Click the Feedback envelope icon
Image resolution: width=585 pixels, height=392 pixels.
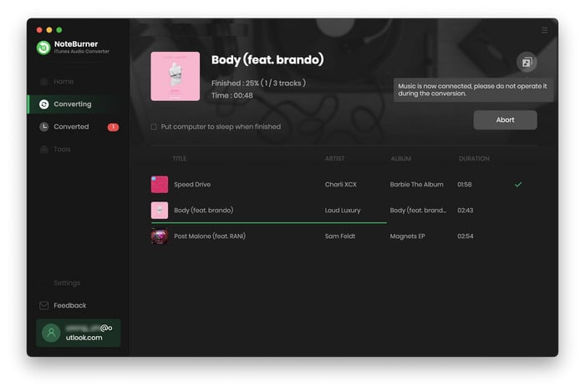(44, 306)
